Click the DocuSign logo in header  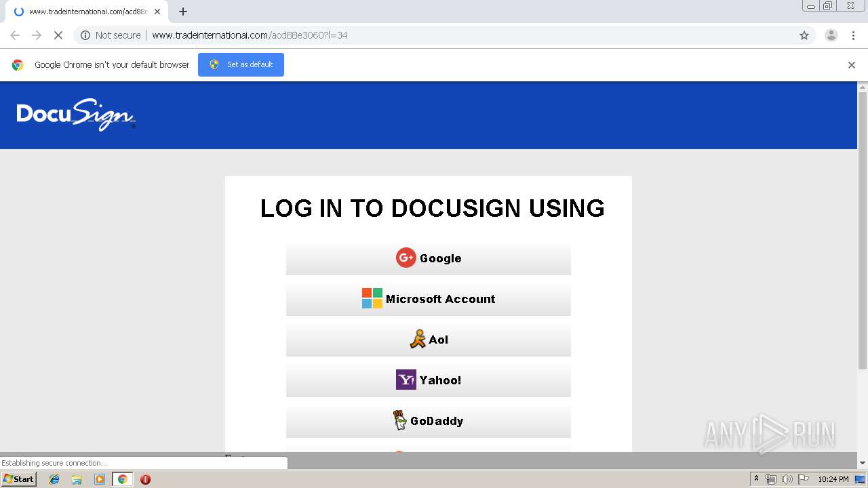point(76,115)
